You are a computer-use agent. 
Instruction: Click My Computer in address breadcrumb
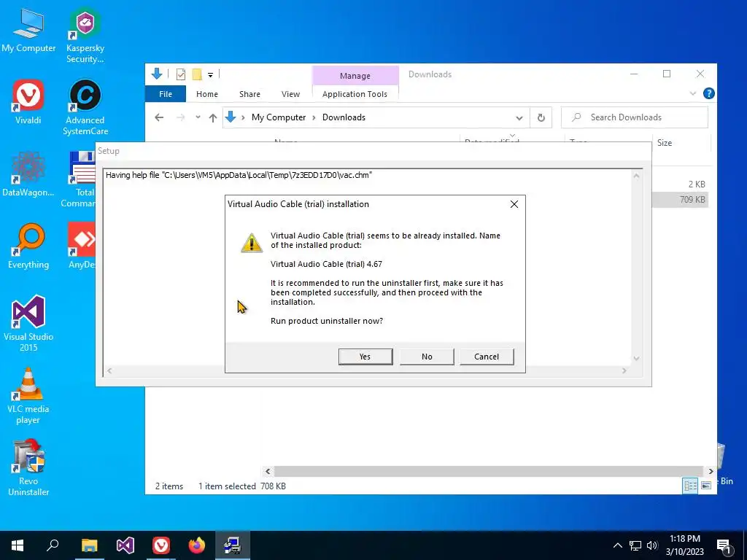point(279,117)
